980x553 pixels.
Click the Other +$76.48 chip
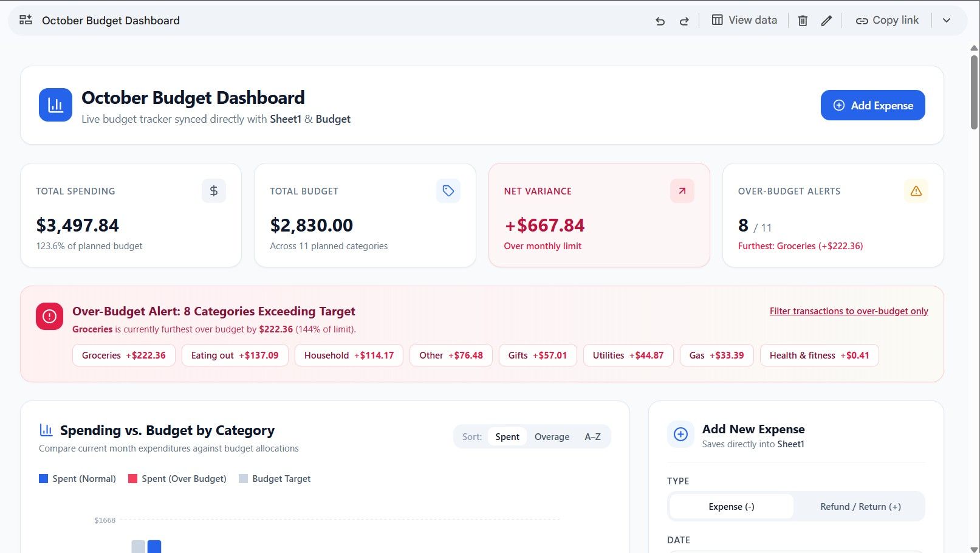click(x=451, y=355)
